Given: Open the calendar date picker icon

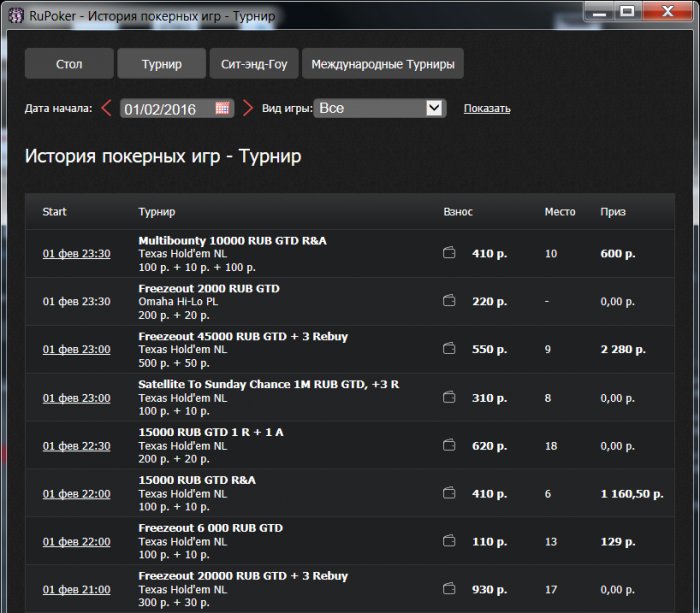Looking at the screenshot, I should coord(222,108).
